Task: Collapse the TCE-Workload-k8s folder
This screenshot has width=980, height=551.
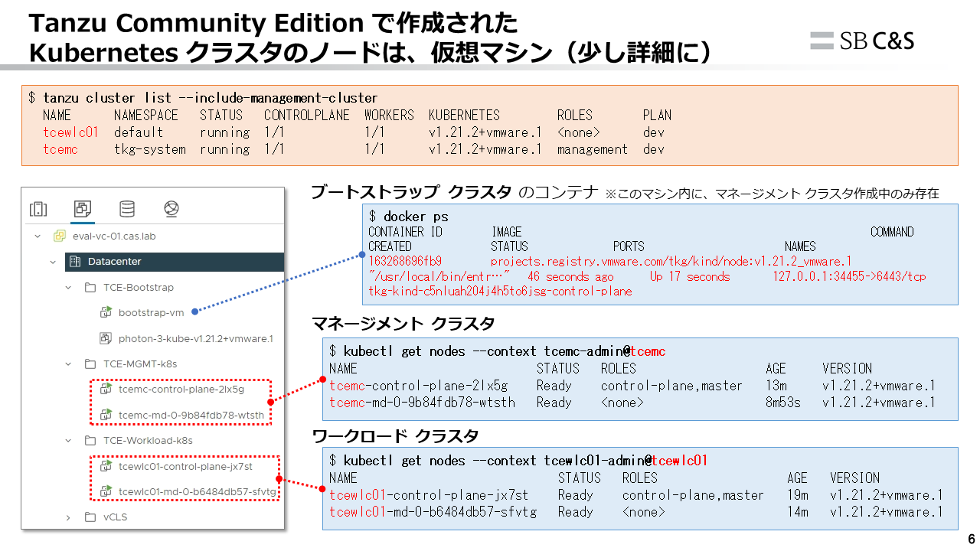Action: [68, 441]
